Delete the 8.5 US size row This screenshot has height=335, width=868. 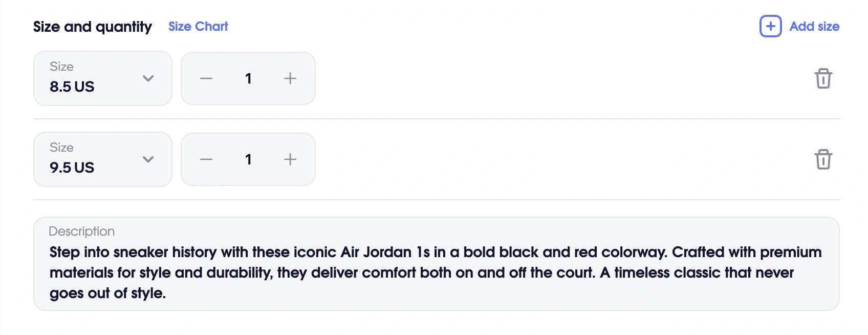pyautogui.click(x=823, y=78)
